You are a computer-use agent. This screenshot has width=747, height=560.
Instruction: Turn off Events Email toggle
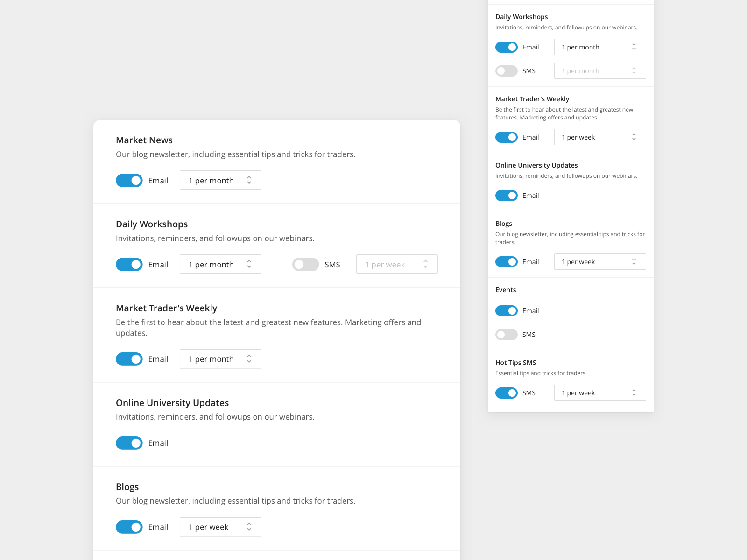point(506,310)
